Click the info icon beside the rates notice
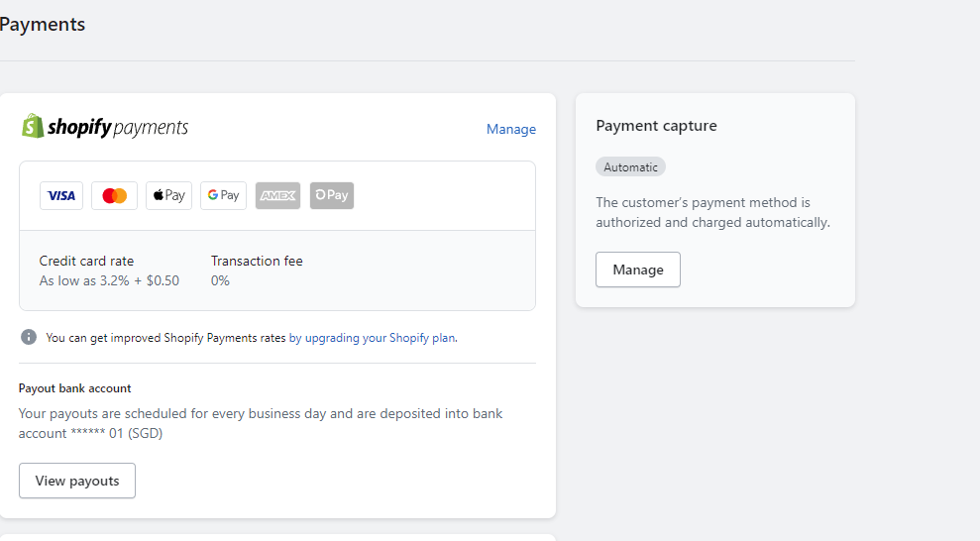 tap(29, 337)
